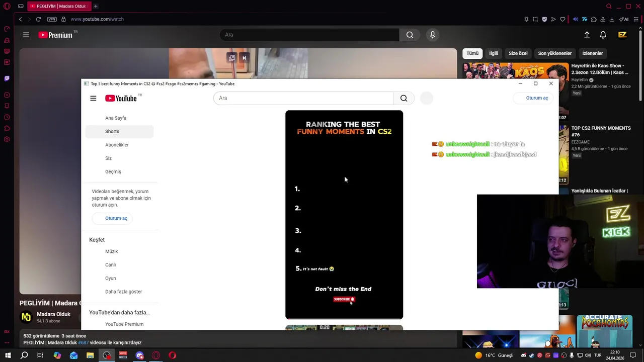
Task: Open Madara Olduk channel name
Action: point(53,314)
